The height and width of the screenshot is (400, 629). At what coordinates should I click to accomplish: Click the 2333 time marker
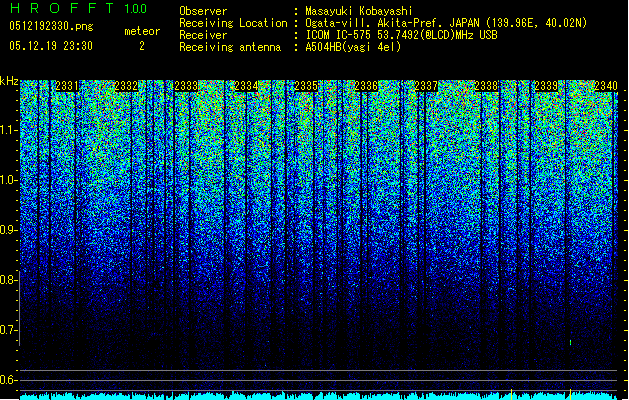186,86
